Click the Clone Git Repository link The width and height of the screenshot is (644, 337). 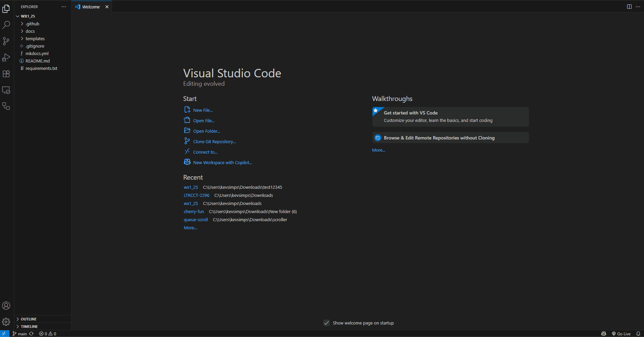(214, 142)
